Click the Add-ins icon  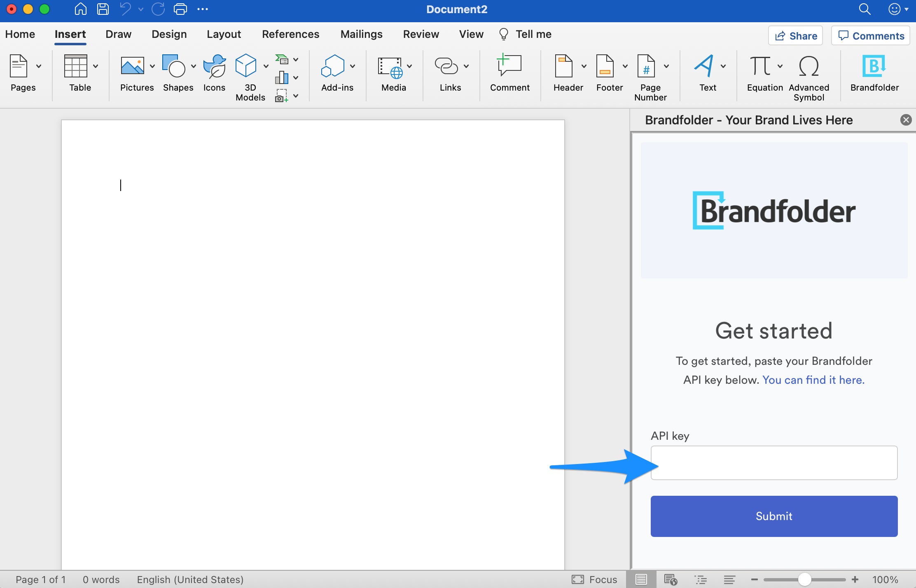[x=333, y=66]
